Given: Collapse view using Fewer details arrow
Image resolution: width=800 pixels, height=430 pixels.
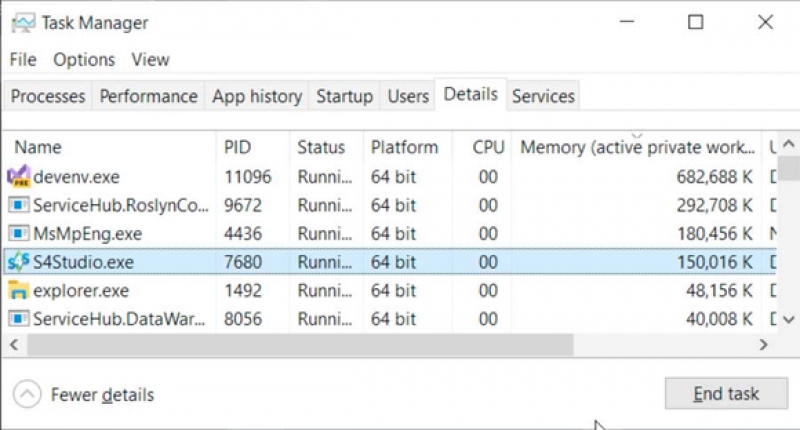Looking at the screenshot, I should click(27, 394).
